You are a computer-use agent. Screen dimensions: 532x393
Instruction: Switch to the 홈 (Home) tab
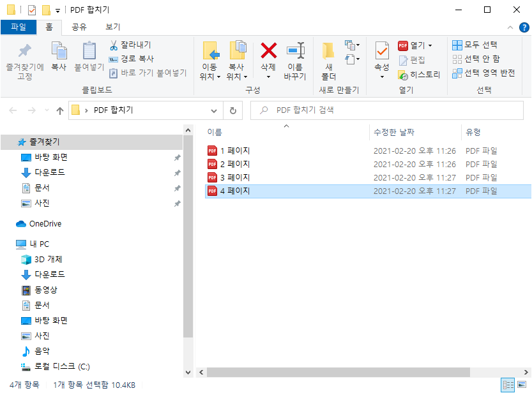click(49, 27)
